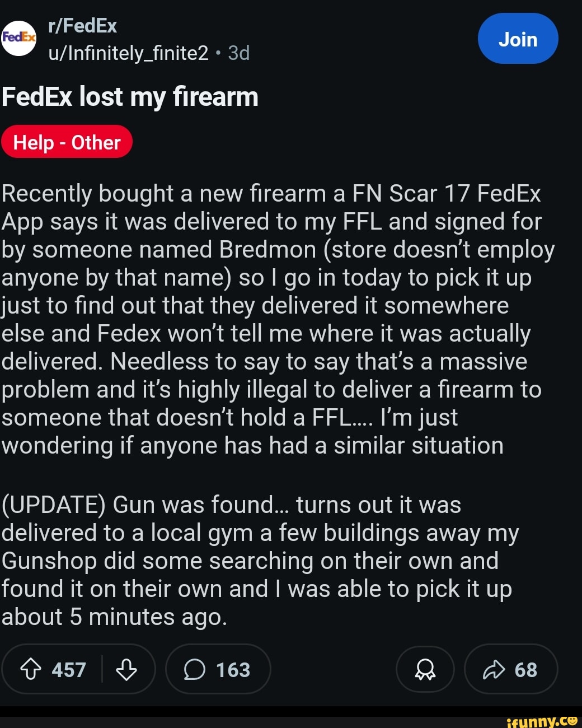Click the red Help - Other flair pill
Image resolution: width=582 pixels, height=728 pixels.
click(x=67, y=142)
